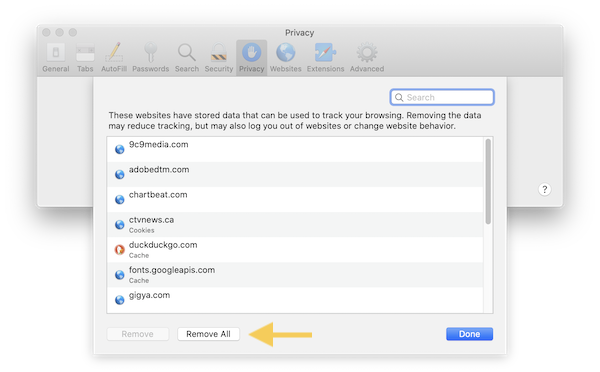Select the gigya.com row

coord(295,300)
